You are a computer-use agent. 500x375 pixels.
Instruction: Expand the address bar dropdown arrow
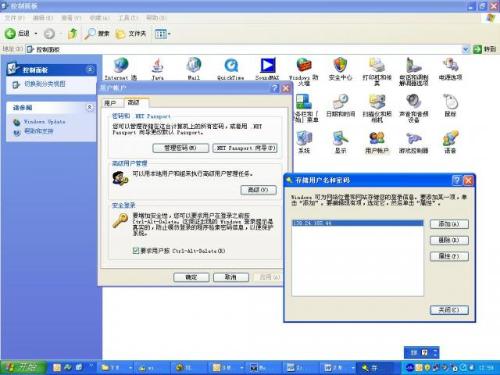tap(466, 49)
